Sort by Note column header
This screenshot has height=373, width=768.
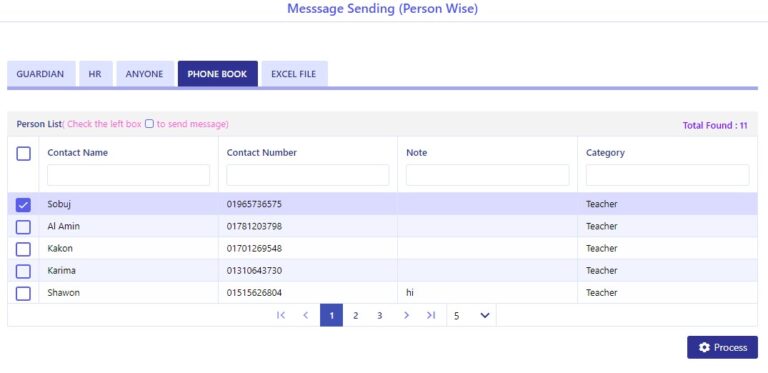point(416,153)
